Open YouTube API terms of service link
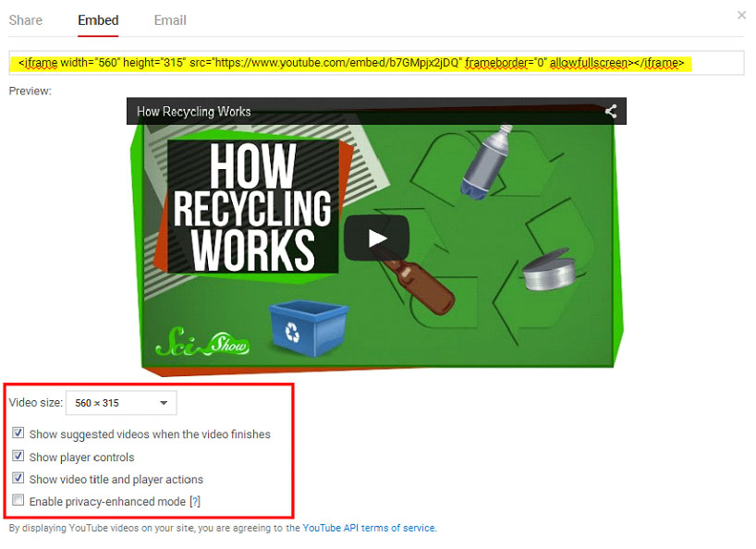 [x=370, y=528]
